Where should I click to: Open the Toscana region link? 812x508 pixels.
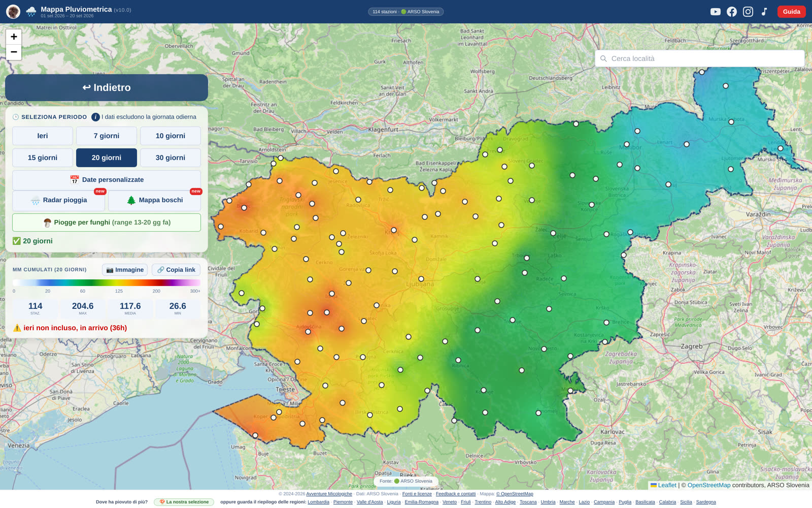tap(528, 502)
